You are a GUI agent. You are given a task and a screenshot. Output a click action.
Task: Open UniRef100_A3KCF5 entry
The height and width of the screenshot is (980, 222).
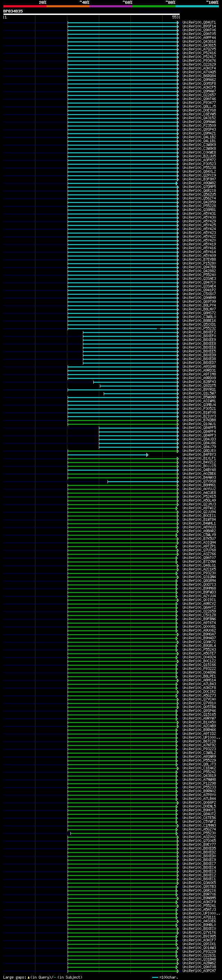(199, 87)
